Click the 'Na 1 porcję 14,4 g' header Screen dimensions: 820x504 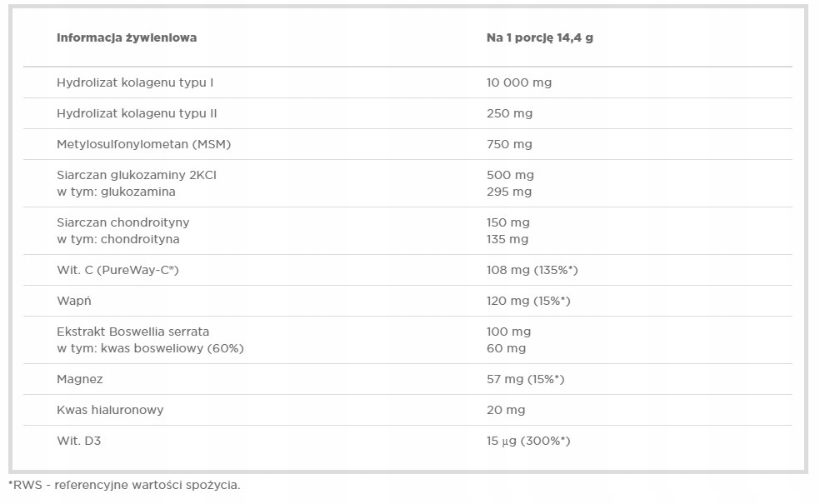(539, 37)
